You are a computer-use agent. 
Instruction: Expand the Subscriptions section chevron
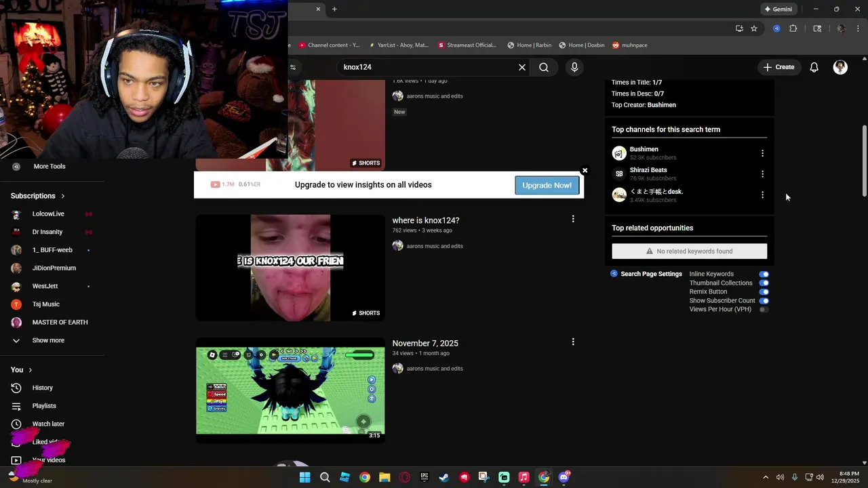(x=63, y=196)
